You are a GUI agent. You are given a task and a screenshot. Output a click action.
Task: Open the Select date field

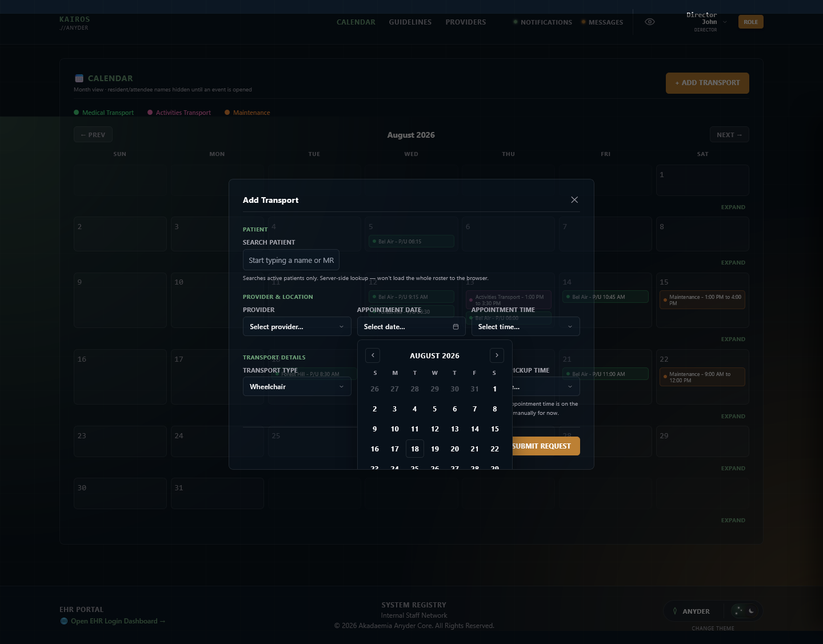(411, 326)
